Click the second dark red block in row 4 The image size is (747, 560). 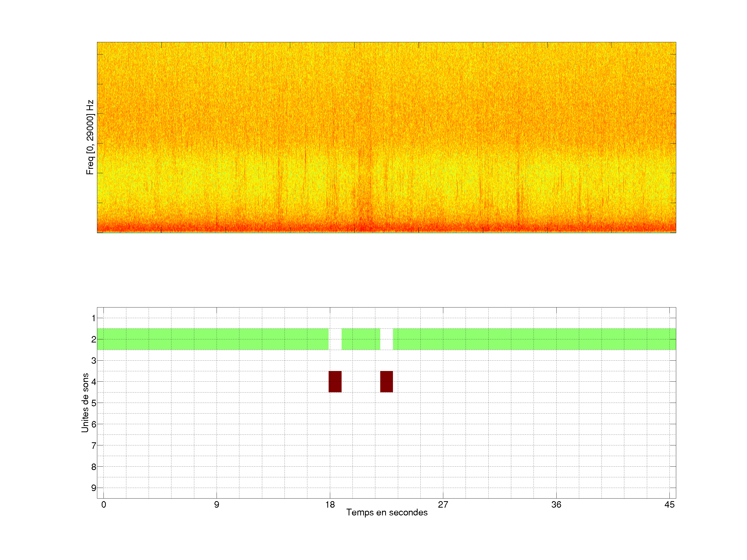point(386,381)
